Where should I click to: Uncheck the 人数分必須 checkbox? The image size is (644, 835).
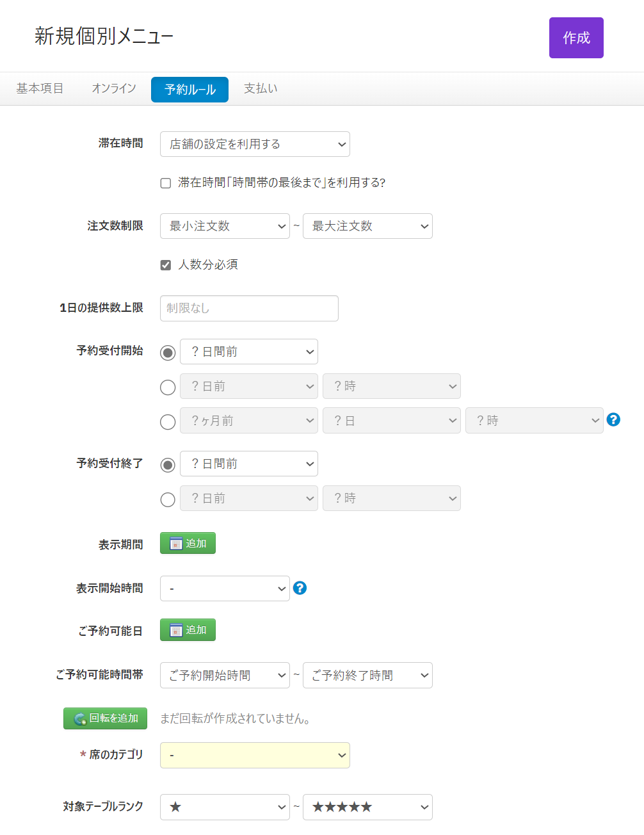(166, 265)
